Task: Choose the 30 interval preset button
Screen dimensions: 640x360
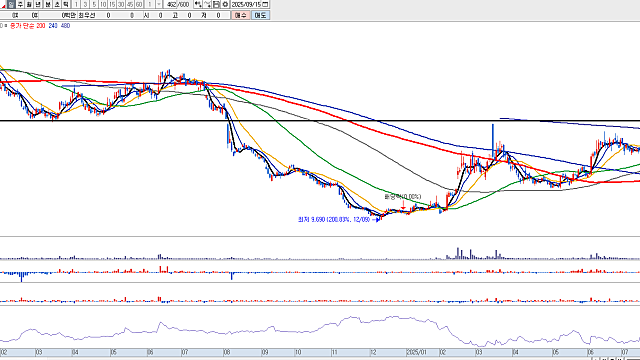Action: pyautogui.click(x=121, y=4)
